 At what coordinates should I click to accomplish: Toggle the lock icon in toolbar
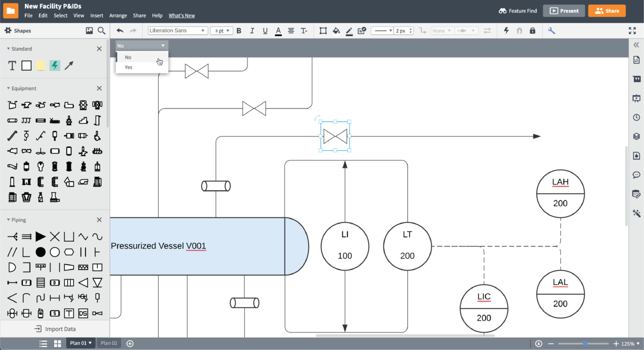(532, 31)
